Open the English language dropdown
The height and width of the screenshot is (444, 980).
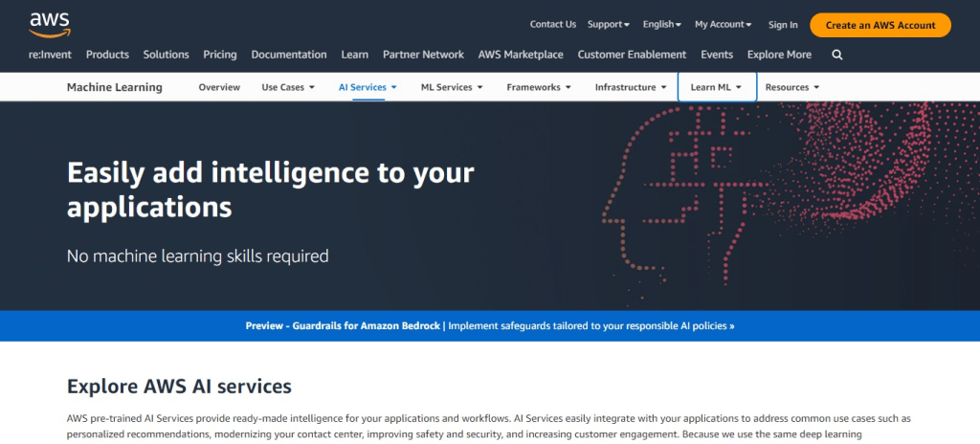(x=662, y=24)
